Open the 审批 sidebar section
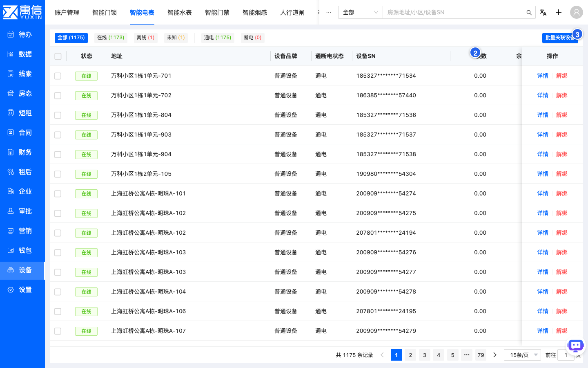The height and width of the screenshot is (368, 588). coord(22,211)
